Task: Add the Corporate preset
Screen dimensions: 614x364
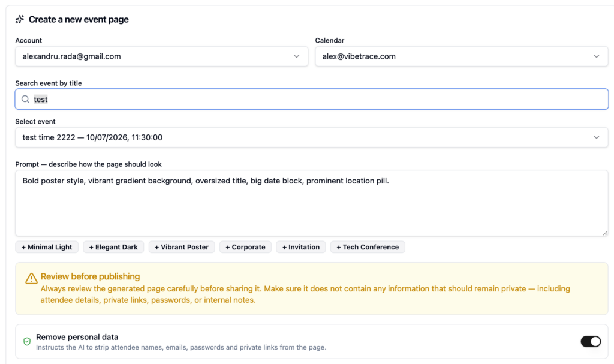Action: point(245,247)
